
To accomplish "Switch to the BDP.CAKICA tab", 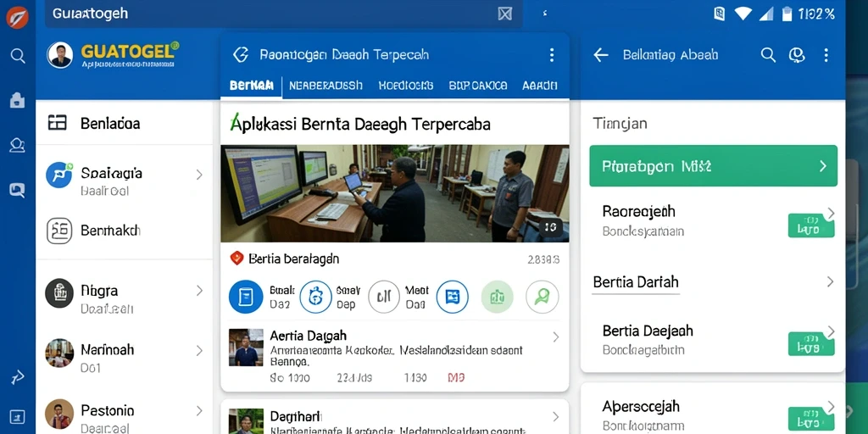I will tap(478, 86).
